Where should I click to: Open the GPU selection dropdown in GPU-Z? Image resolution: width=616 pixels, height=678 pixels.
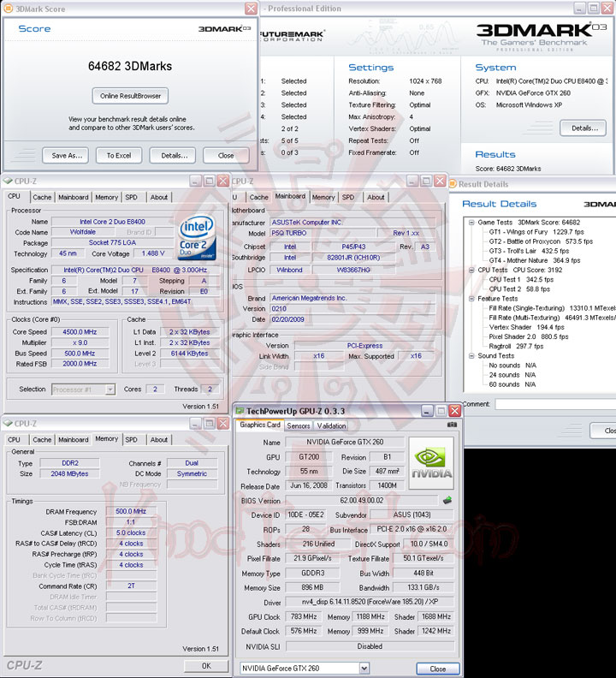(364, 669)
